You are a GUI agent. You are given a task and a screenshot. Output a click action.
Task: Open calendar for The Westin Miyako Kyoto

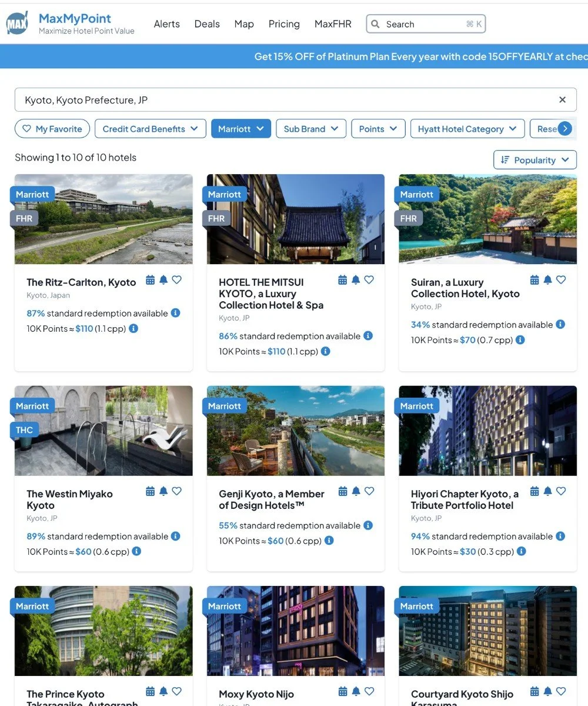coord(150,491)
